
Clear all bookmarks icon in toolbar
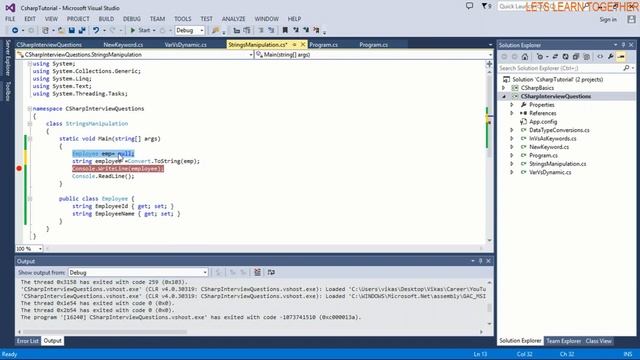[x=316, y=30]
